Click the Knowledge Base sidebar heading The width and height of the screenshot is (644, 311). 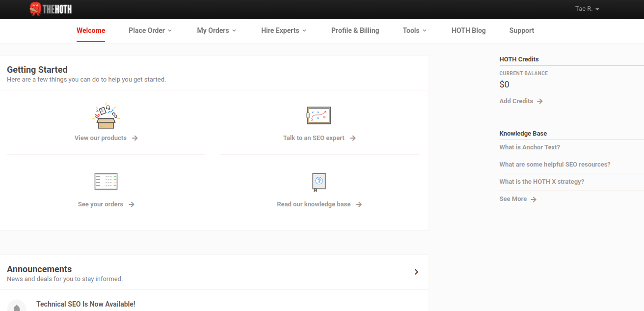(x=523, y=134)
